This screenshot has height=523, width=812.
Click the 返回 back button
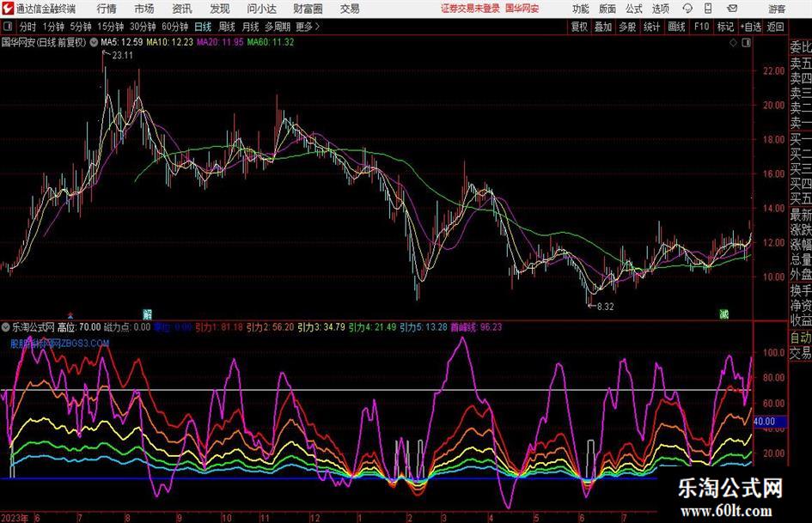pyautogui.click(x=775, y=27)
